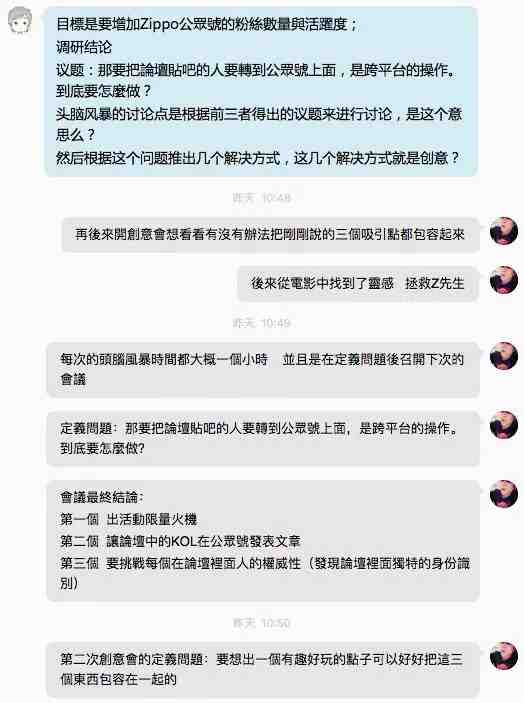Viewport: 524px width, 703px height.
Task: Open avatar beside 每次的頭腦風暴 message
Action: (x=504, y=356)
